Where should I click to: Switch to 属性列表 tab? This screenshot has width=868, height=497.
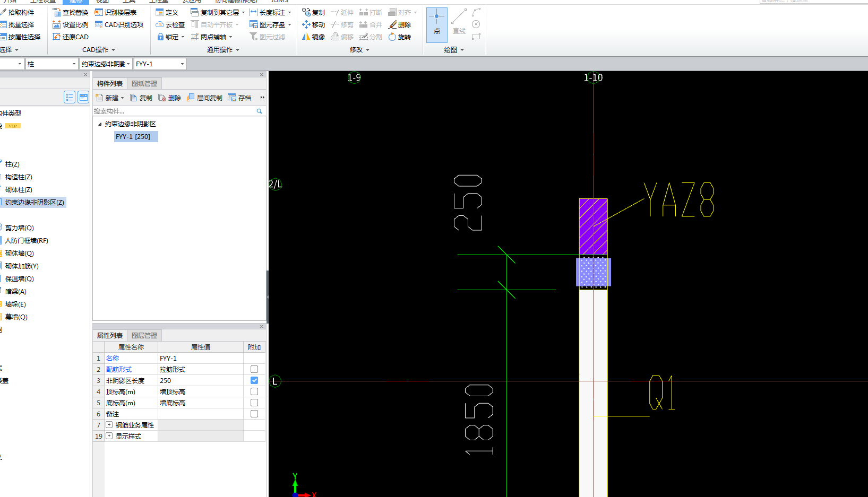[x=110, y=335]
